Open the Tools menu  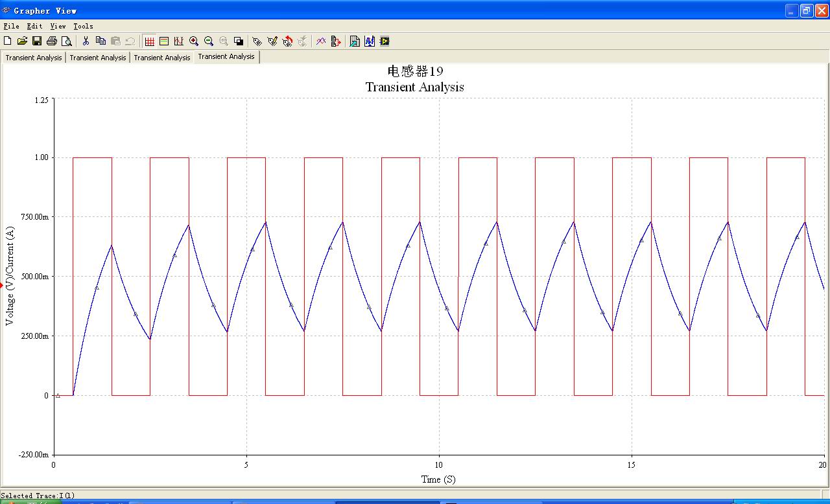(x=83, y=26)
